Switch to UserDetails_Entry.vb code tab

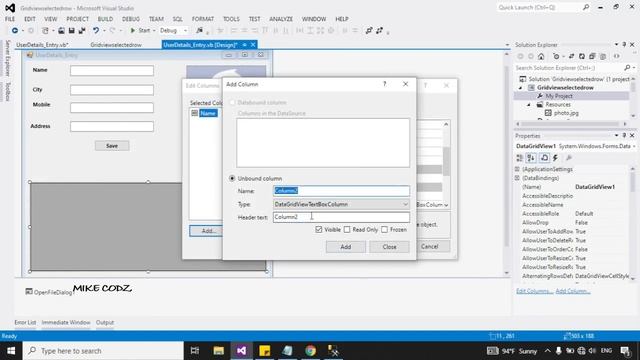pos(42,45)
